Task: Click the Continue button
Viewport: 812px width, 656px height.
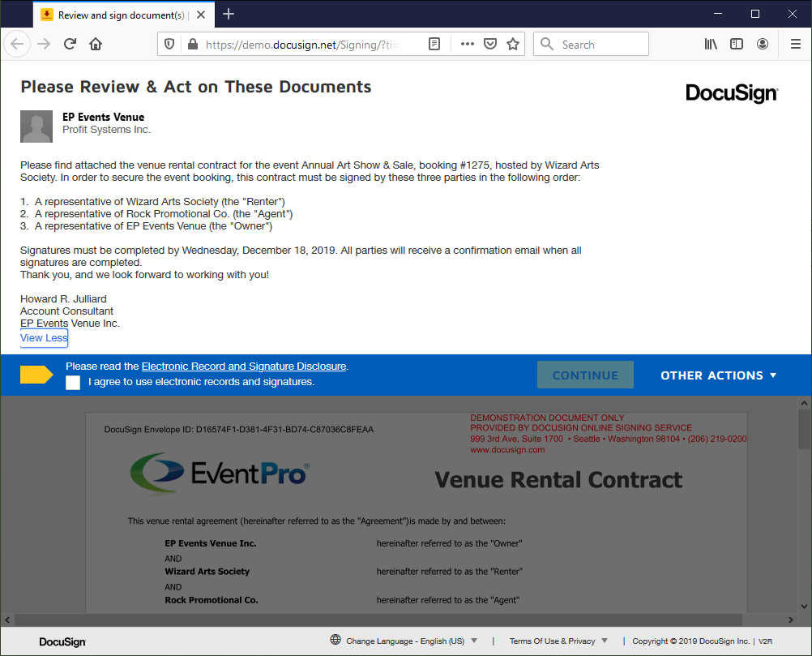Action: pos(585,375)
